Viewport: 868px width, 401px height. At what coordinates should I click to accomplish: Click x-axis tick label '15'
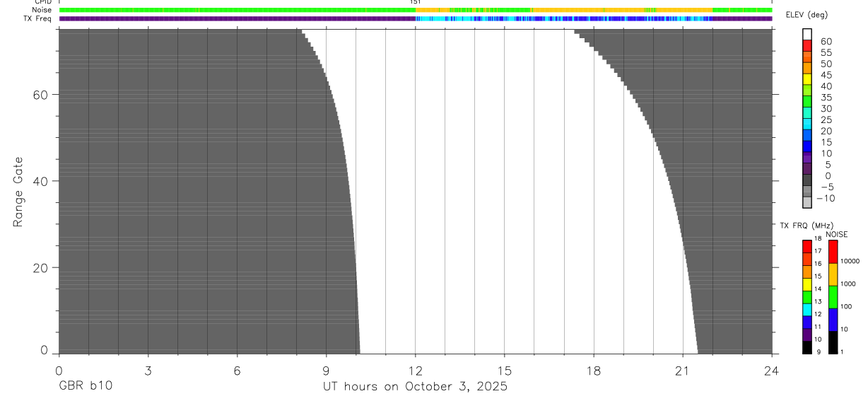[x=505, y=371]
